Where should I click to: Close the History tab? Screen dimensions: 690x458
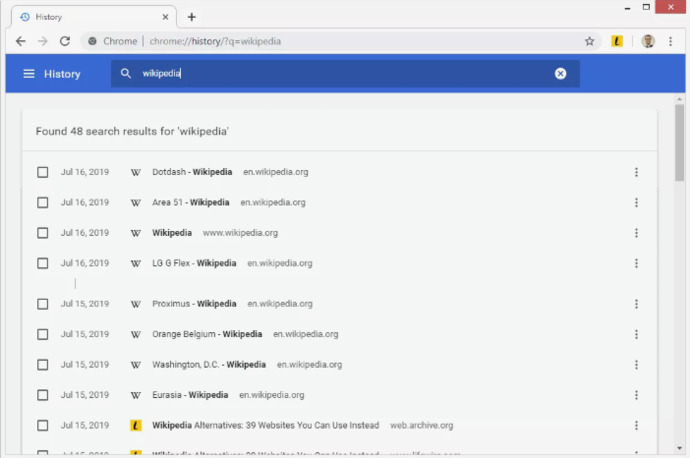coord(165,17)
